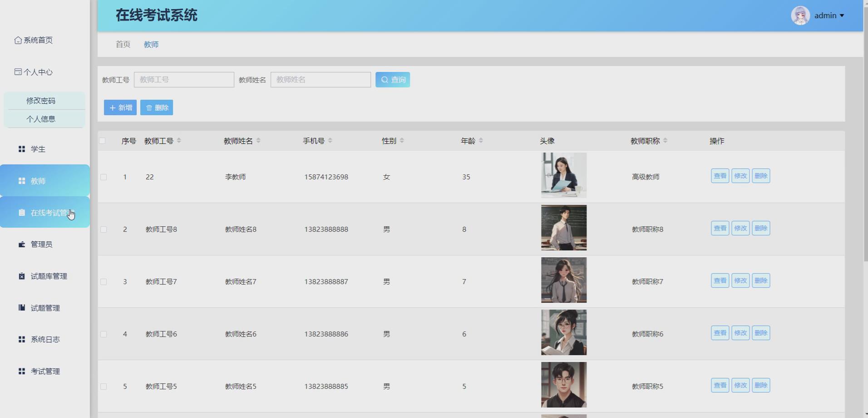The height and width of the screenshot is (418, 868).
Task: Sort the table by 教师职称 column
Action: pos(665,141)
